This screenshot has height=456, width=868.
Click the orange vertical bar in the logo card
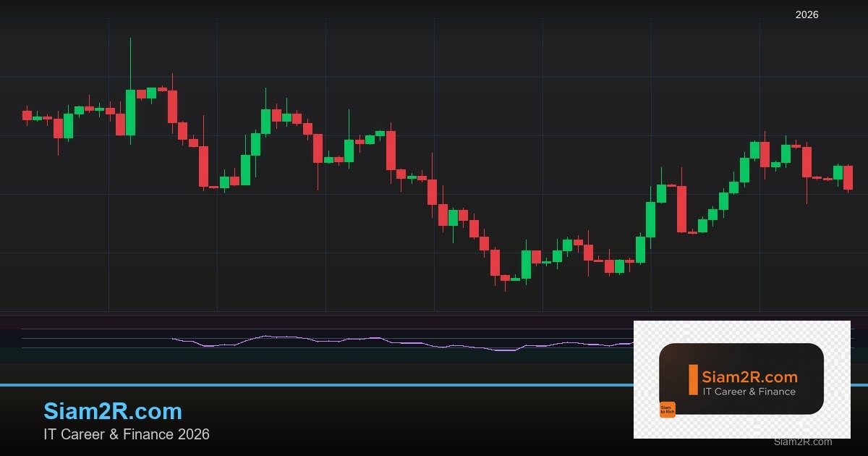(692, 379)
